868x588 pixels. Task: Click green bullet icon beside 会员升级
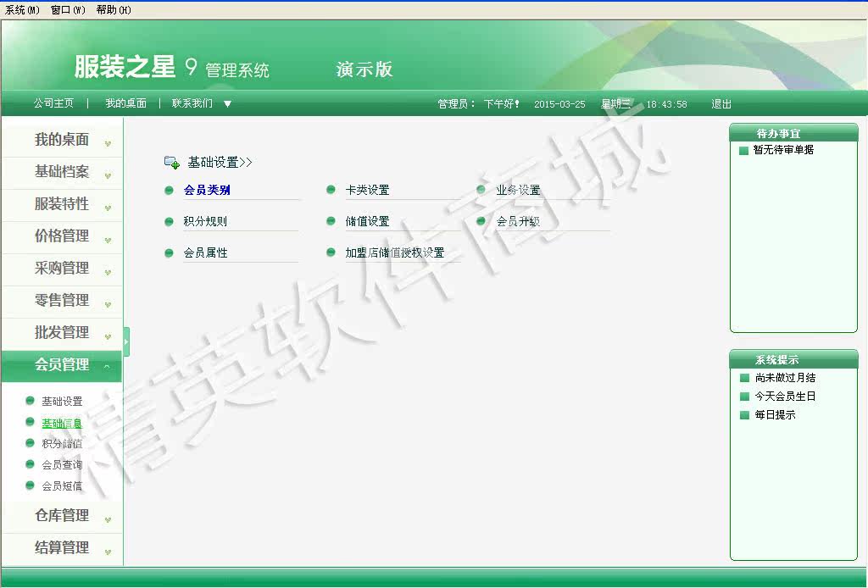point(481,221)
